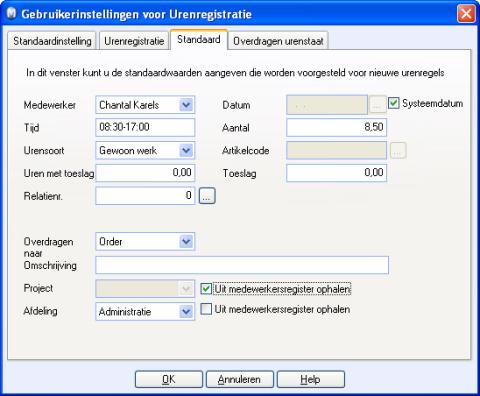The image size is (480, 396).
Task: Confirm with the OK button
Action: pos(169,379)
